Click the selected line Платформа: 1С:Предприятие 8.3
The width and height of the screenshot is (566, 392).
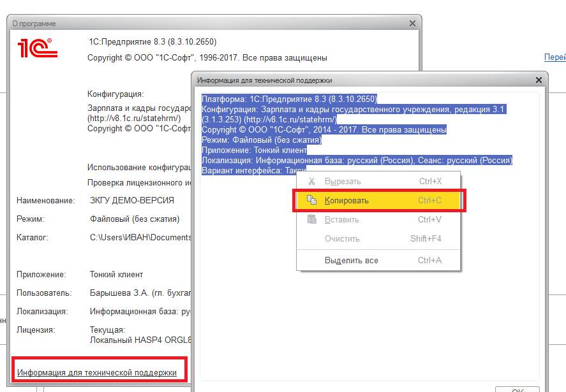pyautogui.click(x=289, y=99)
